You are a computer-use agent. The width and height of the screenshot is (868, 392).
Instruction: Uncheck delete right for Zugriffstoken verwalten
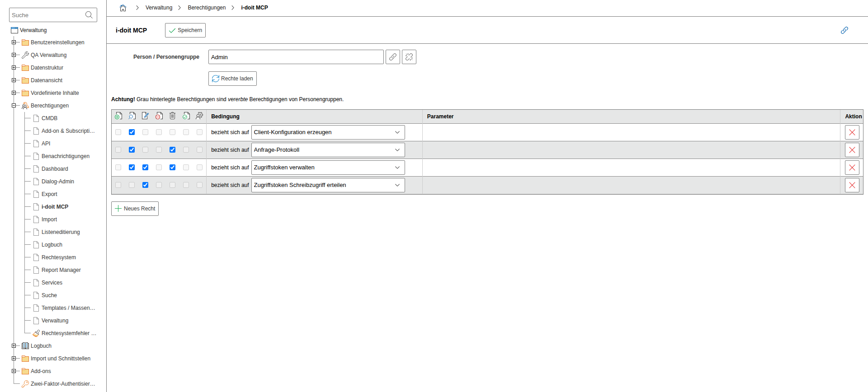[172, 168]
